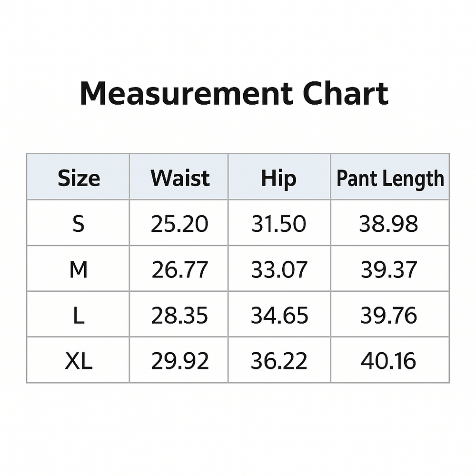Select the Hip column header
Screen dimensions: 476x476
coord(278,178)
